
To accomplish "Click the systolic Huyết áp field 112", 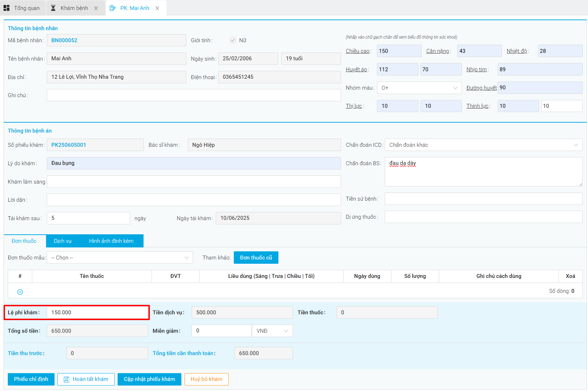I will coord(397,69).
